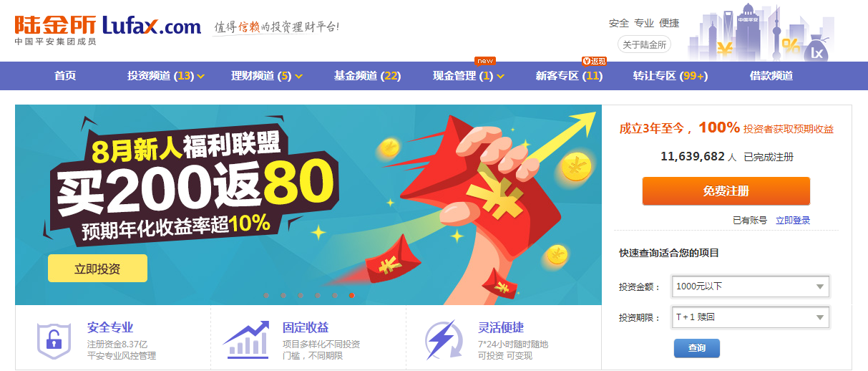Image resolution: width=868 pixels, height=371 pixels.
Task: Open the 投资期限 dropdown showing T+1 赎回
Action: [x=750, y=317]
